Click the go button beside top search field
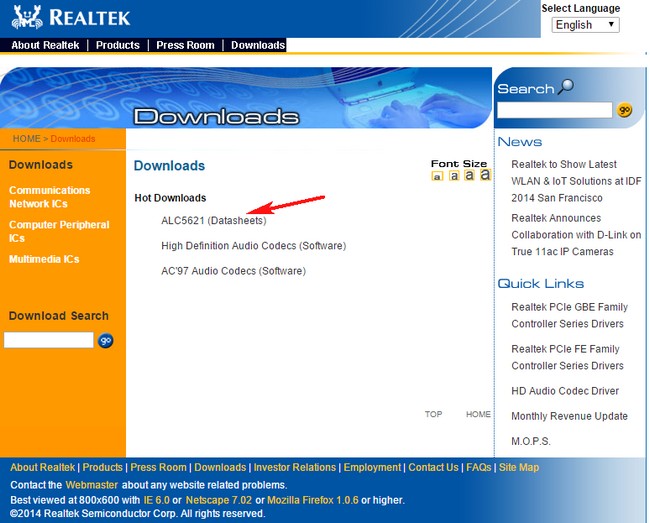The image size is (650, 523). (624, 110)
